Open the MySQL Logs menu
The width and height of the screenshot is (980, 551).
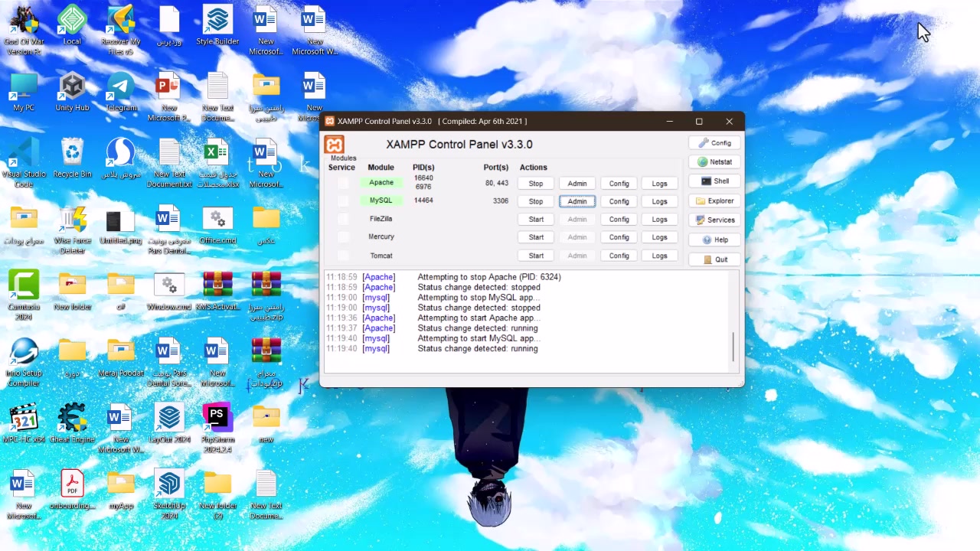659,202
